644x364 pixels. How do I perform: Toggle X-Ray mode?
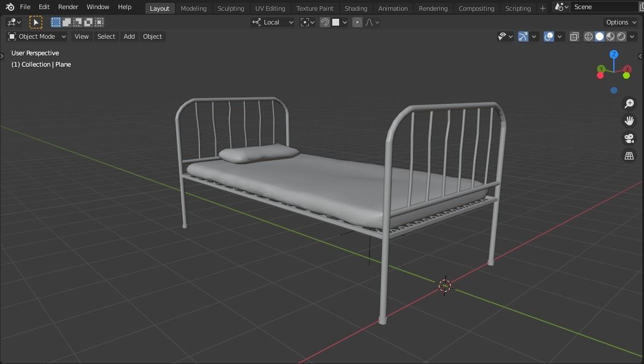pos(574,36)
